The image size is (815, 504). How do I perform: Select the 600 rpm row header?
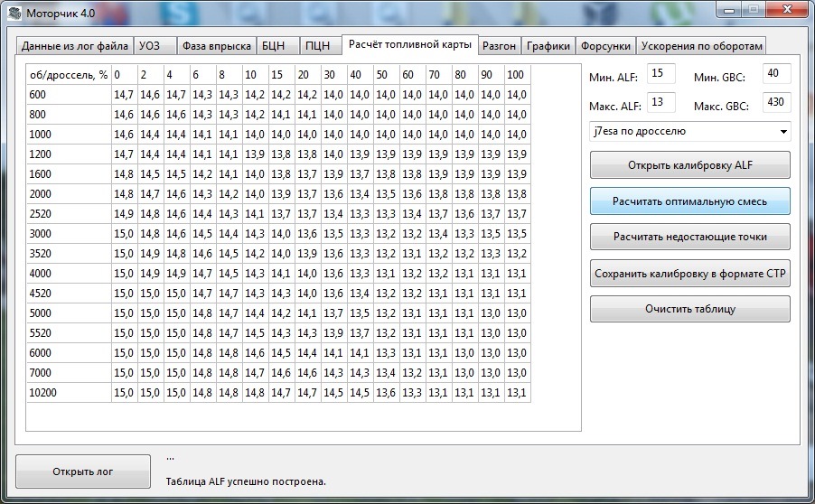click(70, 95)
